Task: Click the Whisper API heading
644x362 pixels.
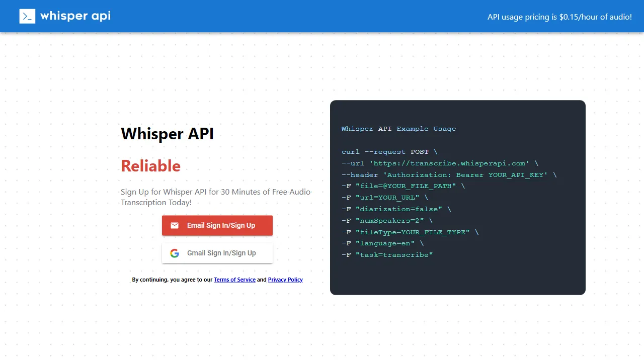Action: 167,134
